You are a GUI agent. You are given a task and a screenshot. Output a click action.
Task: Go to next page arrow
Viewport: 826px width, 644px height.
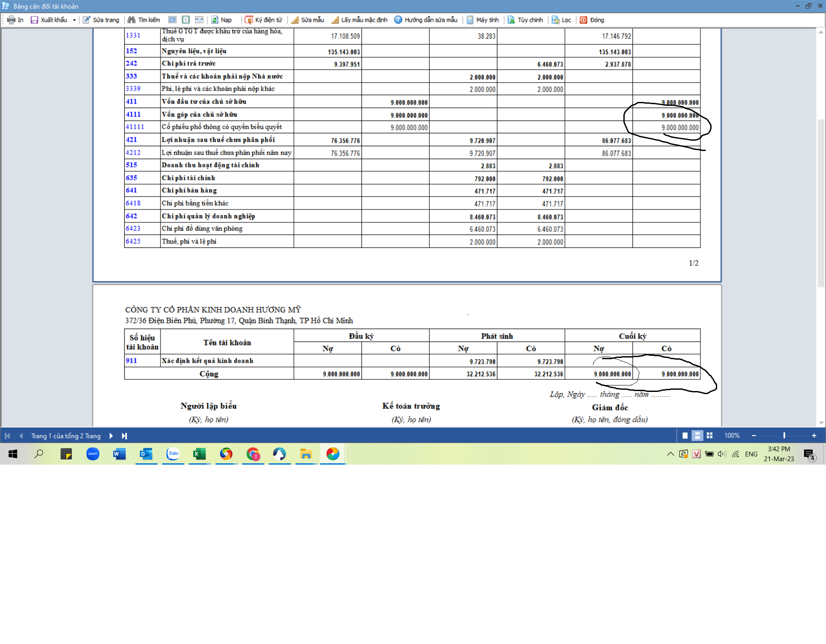click(x=111, y=436)
